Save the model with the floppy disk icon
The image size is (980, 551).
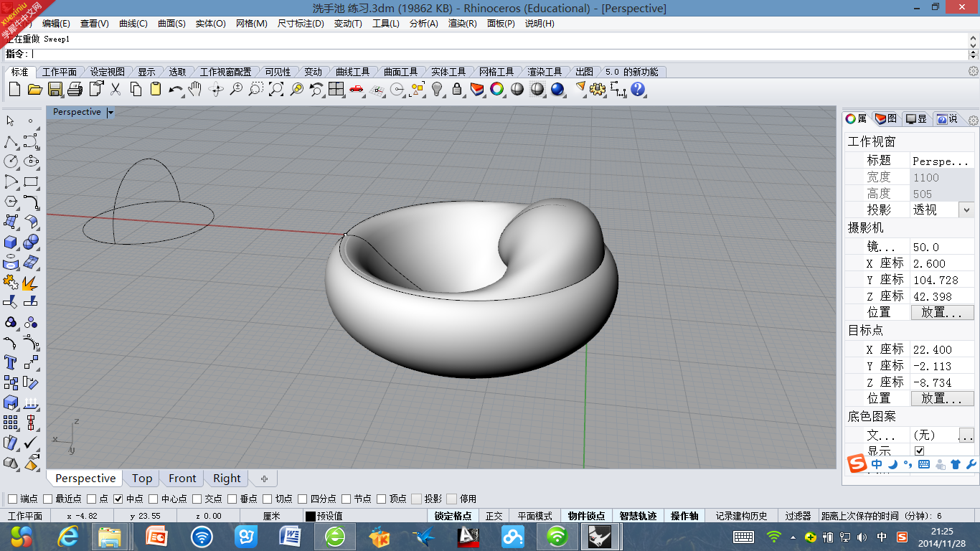55,89
